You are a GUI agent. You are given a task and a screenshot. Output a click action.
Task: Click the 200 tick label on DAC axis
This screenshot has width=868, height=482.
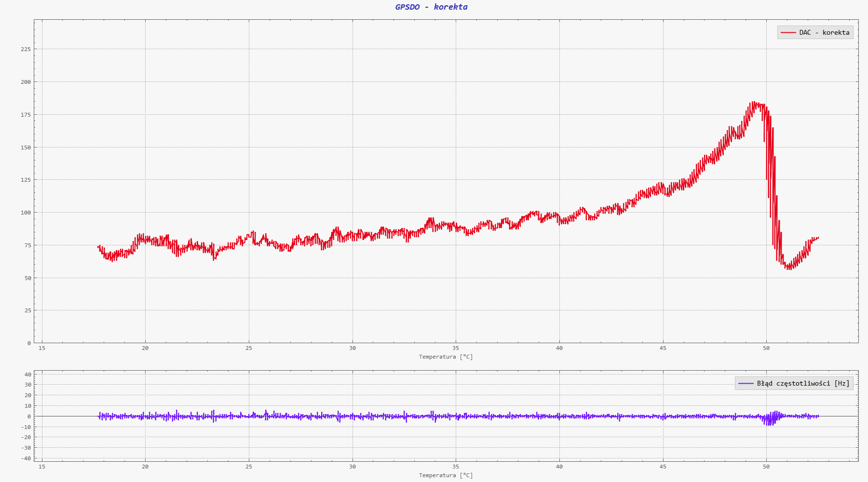(26, 82)
